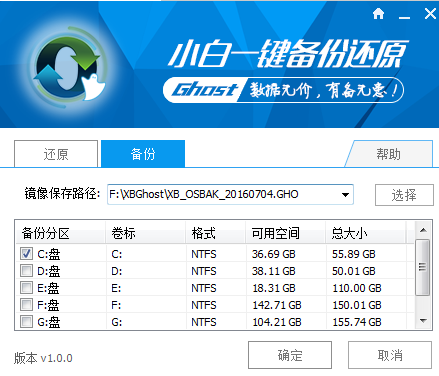Switch to the 还原 tab
Image resolution: width=439 pixels, height=376 pixels.
point(56,154)
